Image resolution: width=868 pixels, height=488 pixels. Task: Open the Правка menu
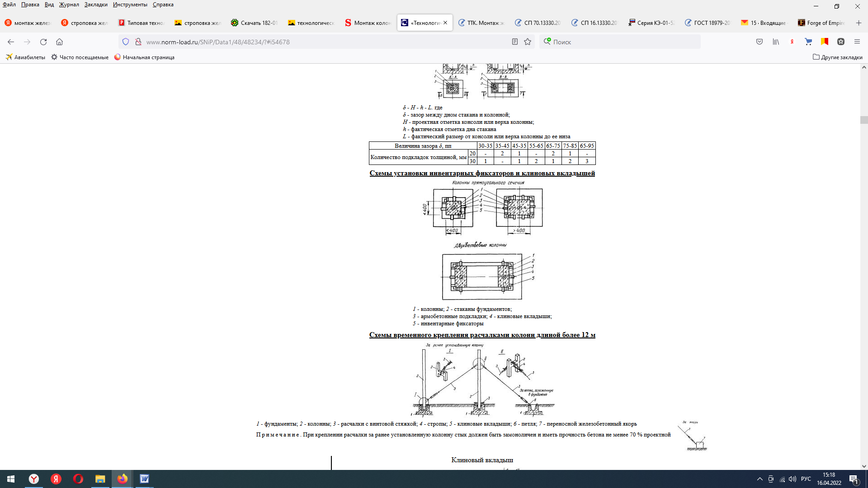pos(30,5)
